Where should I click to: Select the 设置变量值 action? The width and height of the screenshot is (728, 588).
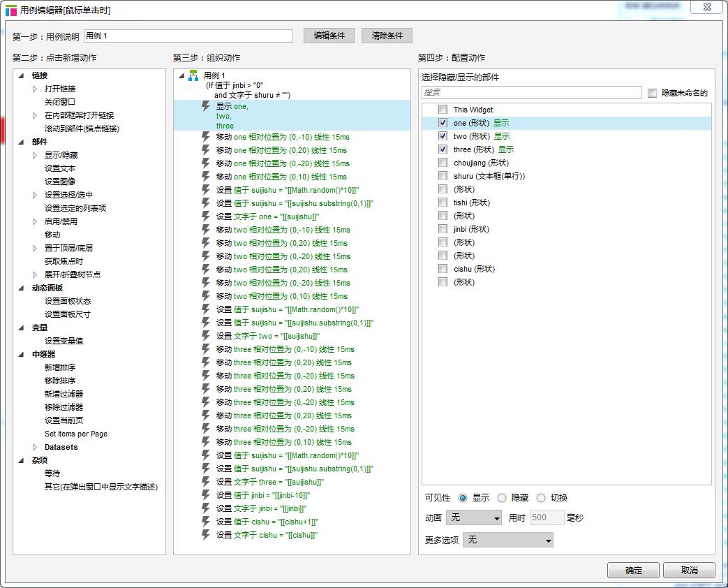point(64,341)
